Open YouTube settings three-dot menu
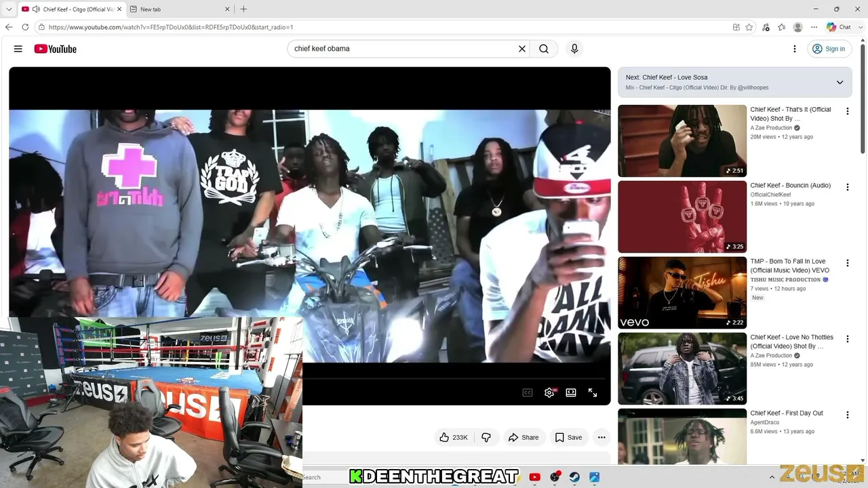 tap(795, 49)
